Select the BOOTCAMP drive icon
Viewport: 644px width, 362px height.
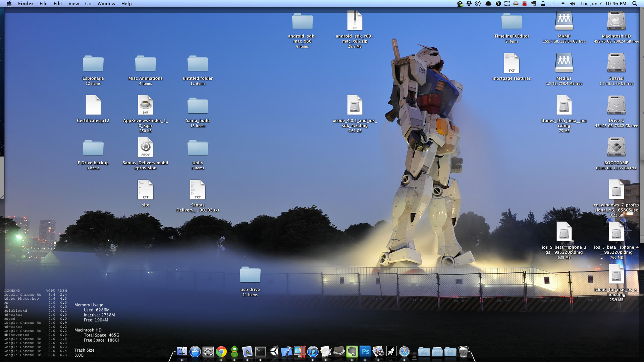point(616,147)
